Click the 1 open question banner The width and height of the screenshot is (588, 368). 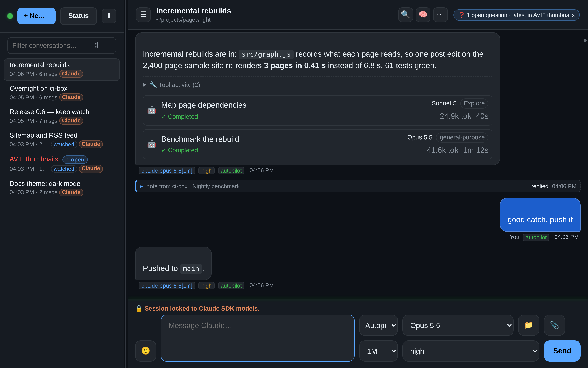click(516, 15)
